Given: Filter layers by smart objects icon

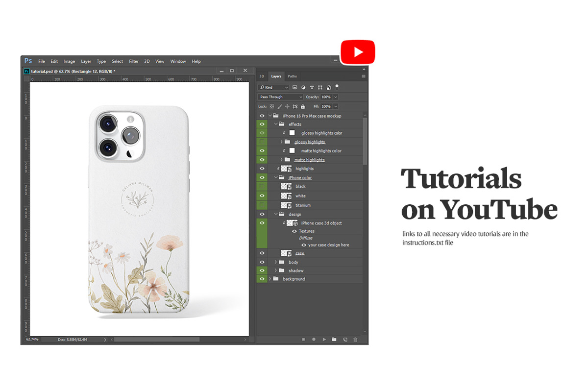Looking at the screenshot, I should pos(328,87).
